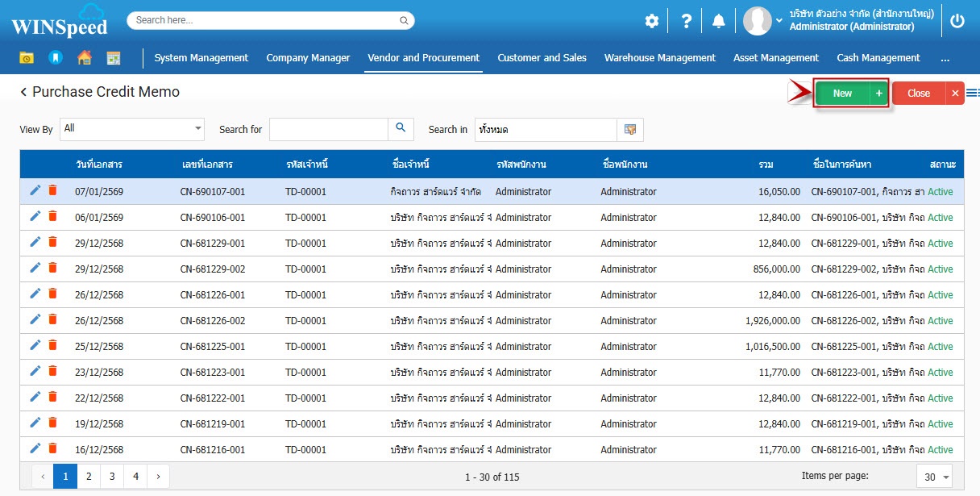980x496 pixels.
Task: Click the Search for text field
Action: click(328, 130)
